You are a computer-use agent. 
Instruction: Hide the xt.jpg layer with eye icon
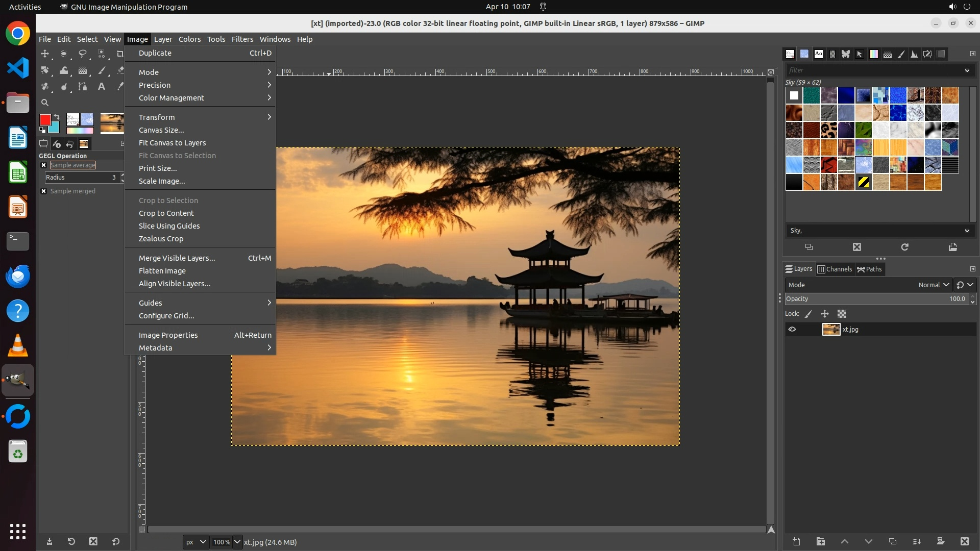point(792,330)
